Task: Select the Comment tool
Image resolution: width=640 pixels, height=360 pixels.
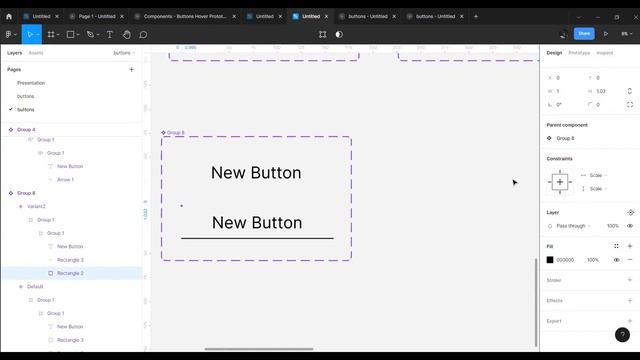Action: click(x=143, y=35)
